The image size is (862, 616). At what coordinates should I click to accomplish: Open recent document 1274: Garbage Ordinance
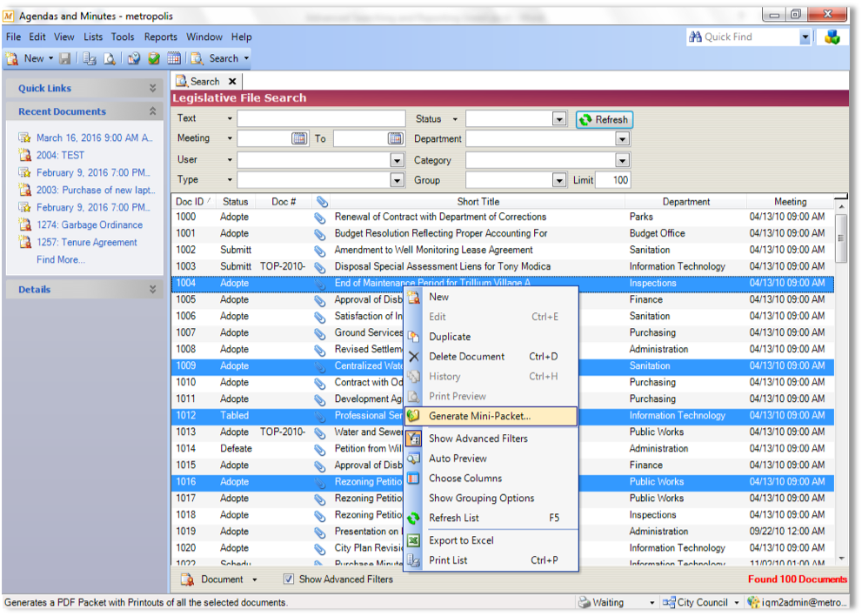click(90, 225)
